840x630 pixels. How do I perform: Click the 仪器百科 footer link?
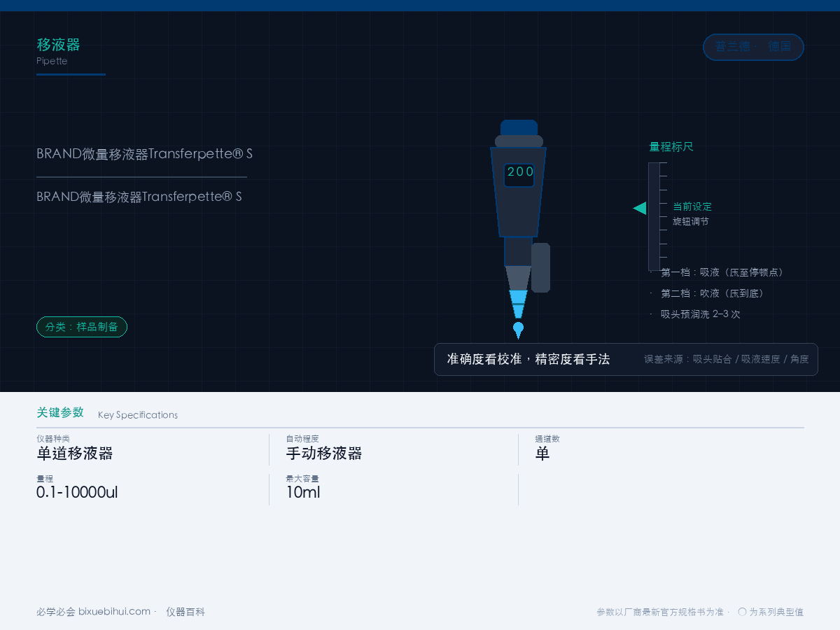pos(185,612)
